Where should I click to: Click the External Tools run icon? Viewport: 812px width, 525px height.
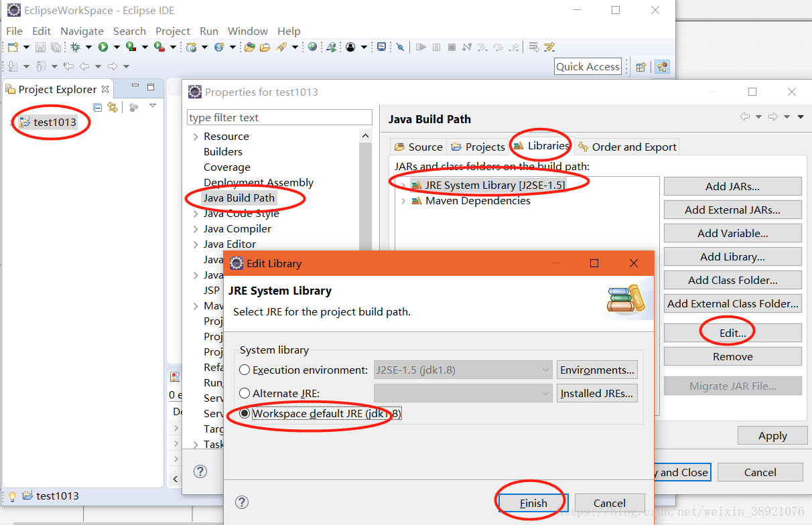[159, 47]
